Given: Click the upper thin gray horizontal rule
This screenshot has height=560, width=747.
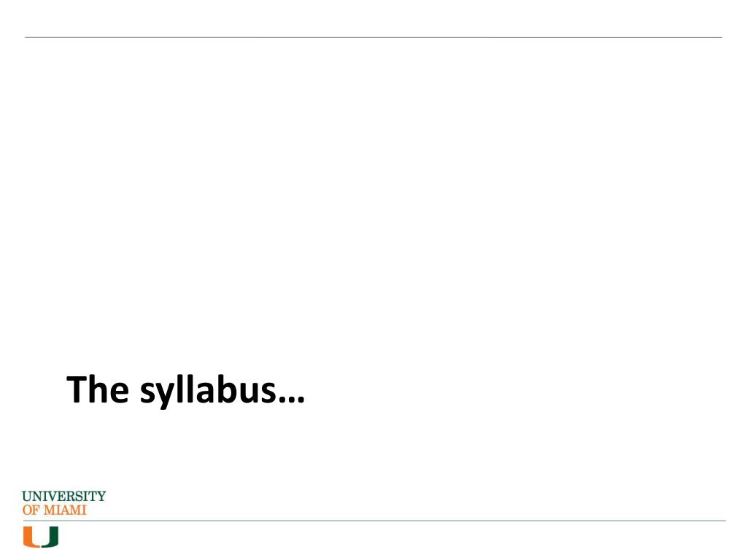Looking at the screenshot, I should coord(373,37).
